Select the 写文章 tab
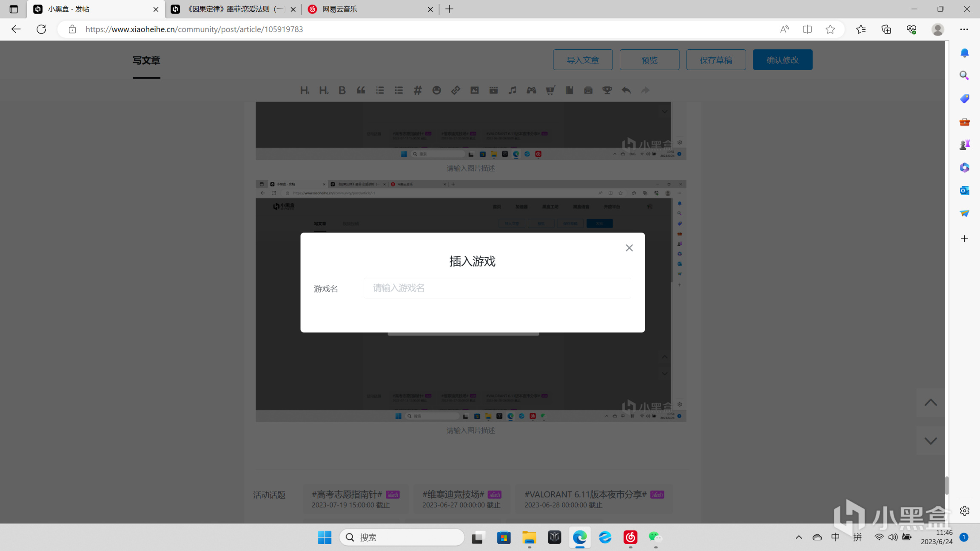This screenshot has height=551, width=980. coord(146,60)
